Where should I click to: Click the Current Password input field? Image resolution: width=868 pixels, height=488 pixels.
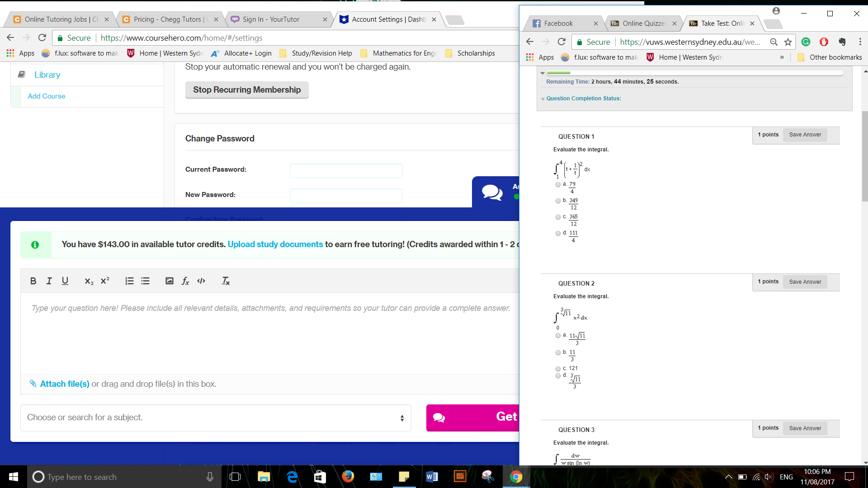pos(346,169)
